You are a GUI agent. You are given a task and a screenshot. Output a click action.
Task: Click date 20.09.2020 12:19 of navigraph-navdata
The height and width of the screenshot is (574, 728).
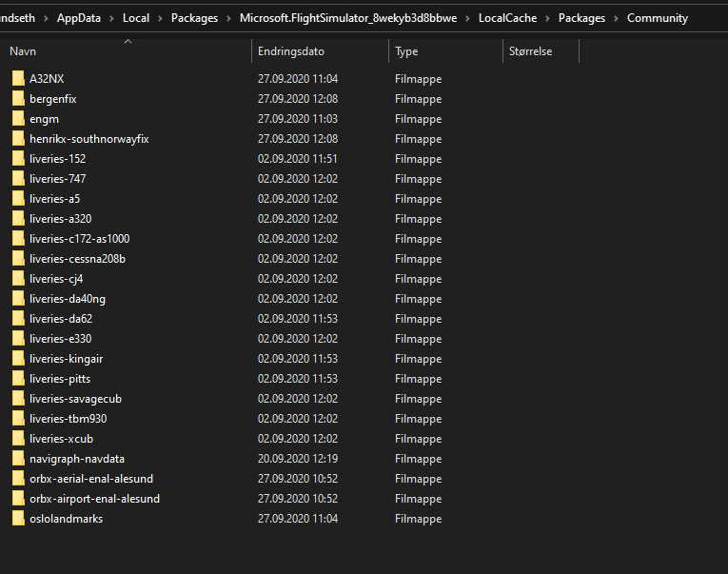click(x=298, y=459)
